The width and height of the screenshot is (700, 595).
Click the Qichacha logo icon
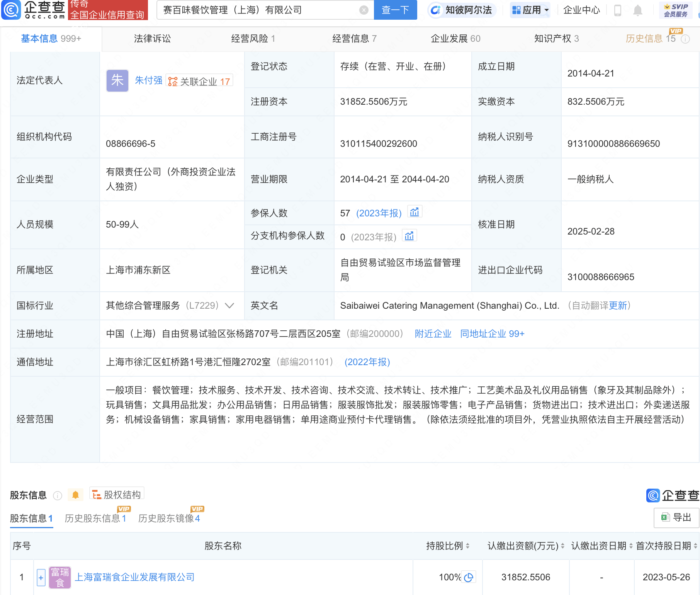click(12, 10)
